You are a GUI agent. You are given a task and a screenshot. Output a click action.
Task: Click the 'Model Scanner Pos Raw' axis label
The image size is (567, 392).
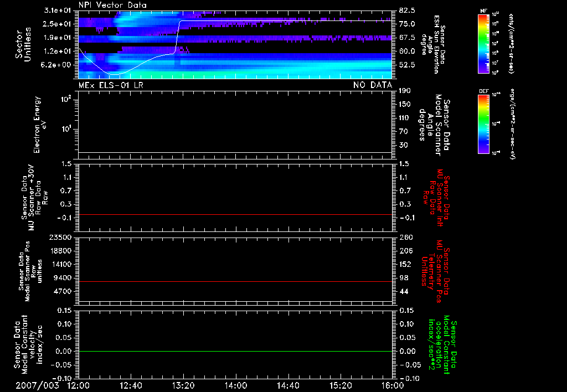[x=30, y=271]
